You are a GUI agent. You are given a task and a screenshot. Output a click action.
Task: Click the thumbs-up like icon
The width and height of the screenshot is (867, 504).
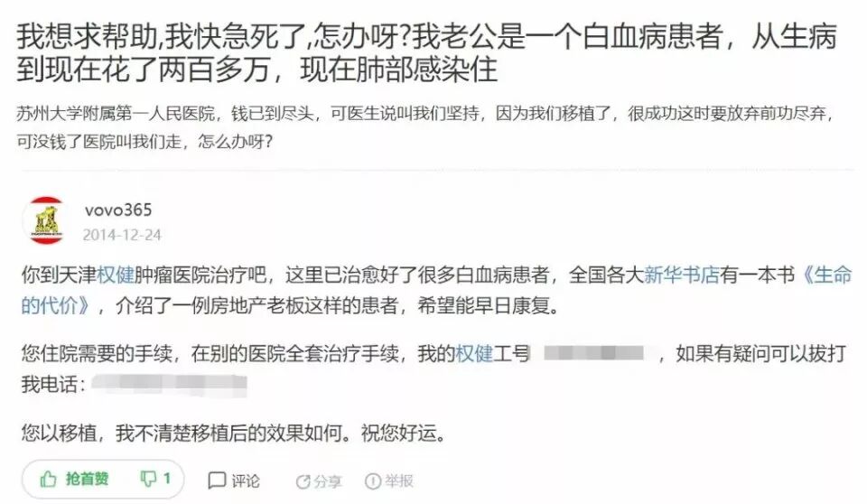coord(48,479)
